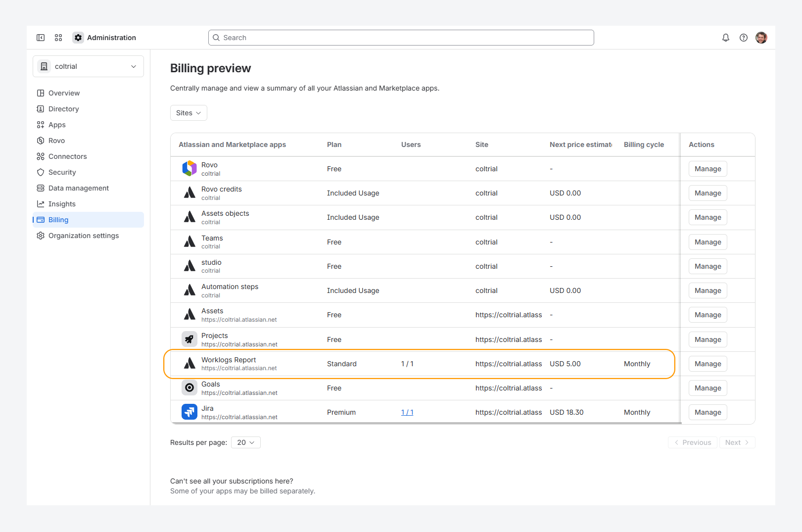Open the Jira 1 / 1 users link
The height and width of the screenshot is (532, 802).
(407, 412)
